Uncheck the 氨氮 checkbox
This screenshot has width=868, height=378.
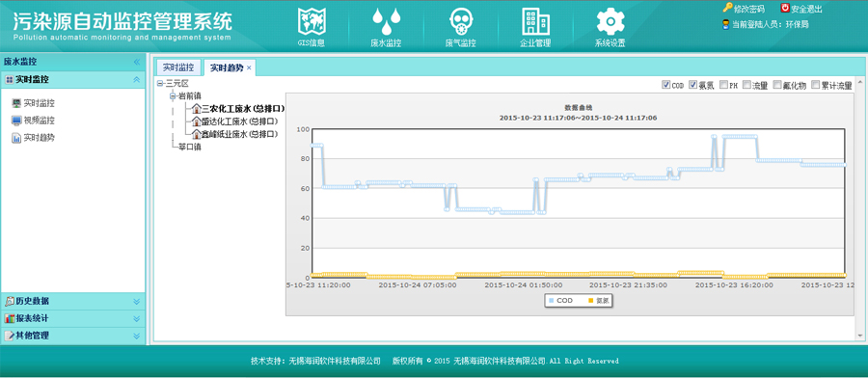pos(692,85)
